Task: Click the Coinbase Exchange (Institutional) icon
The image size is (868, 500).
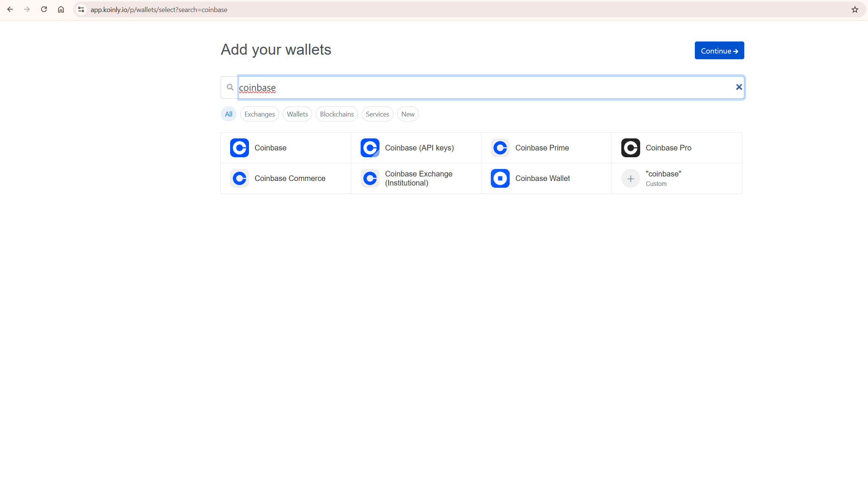Action: point(370,178)
